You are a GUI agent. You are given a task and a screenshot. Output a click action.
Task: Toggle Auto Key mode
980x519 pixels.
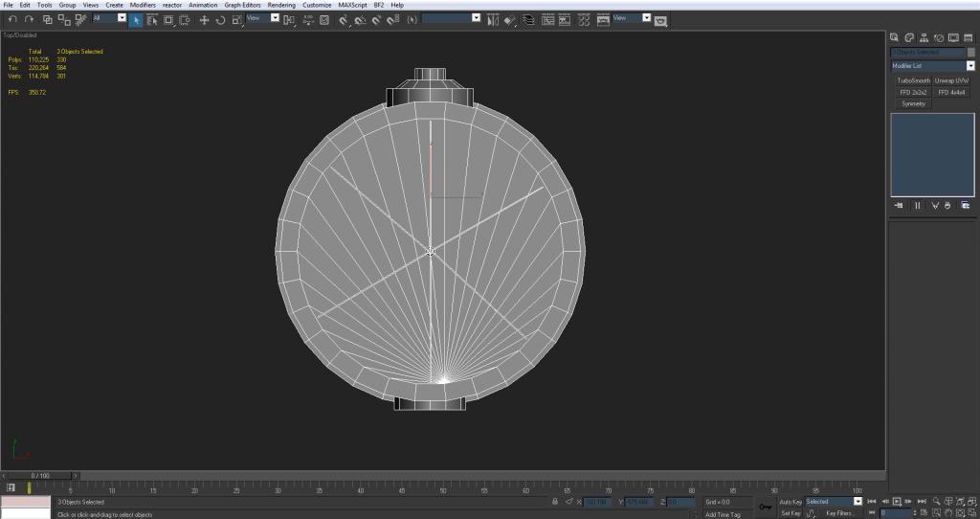pyautogui.click(x=790, y=501)
